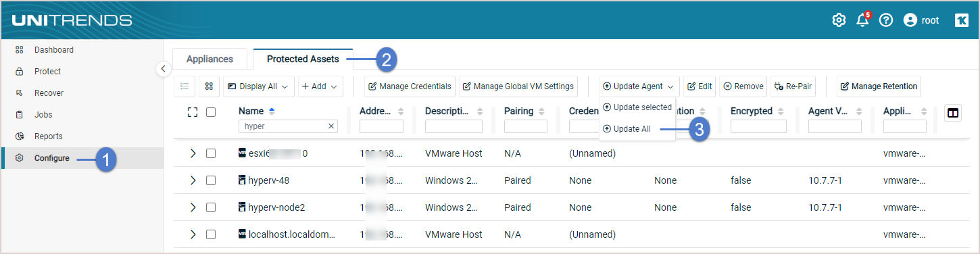Click the Re-Pair button
980x254 pixels.
pos(793,86)
